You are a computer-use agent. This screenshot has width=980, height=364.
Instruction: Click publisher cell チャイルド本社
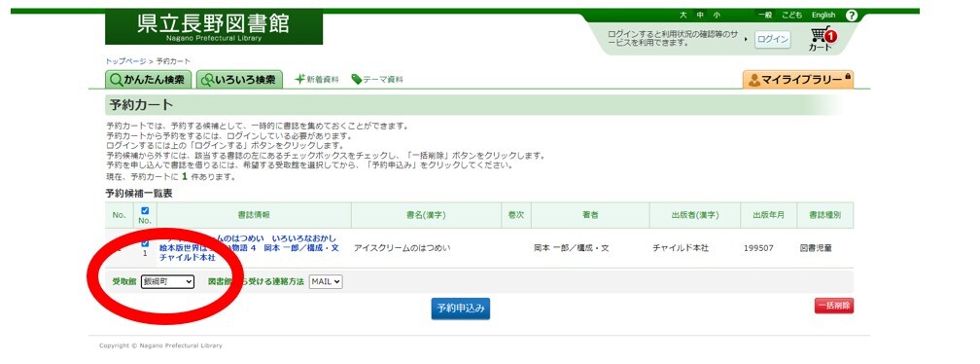point(681,248)
